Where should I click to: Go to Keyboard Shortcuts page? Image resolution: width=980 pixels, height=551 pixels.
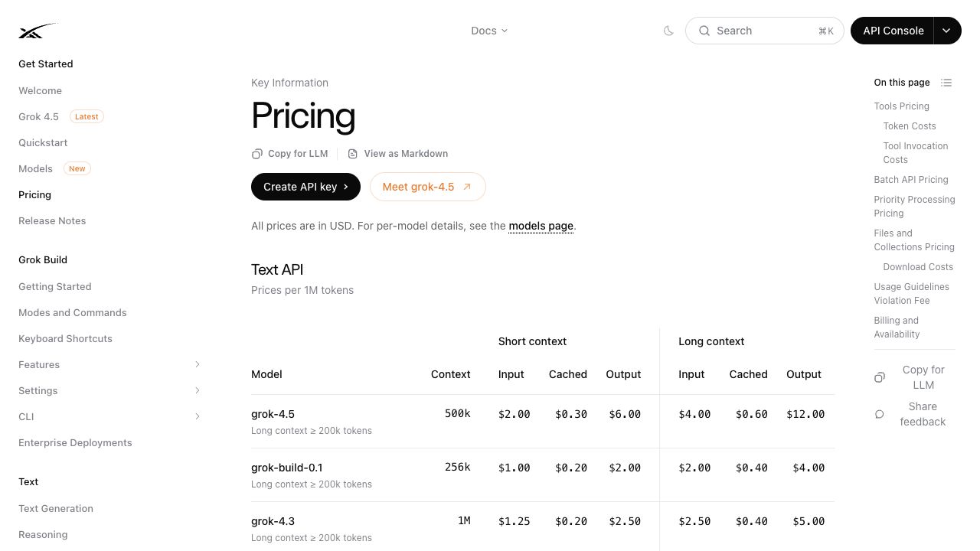point(65,338)
